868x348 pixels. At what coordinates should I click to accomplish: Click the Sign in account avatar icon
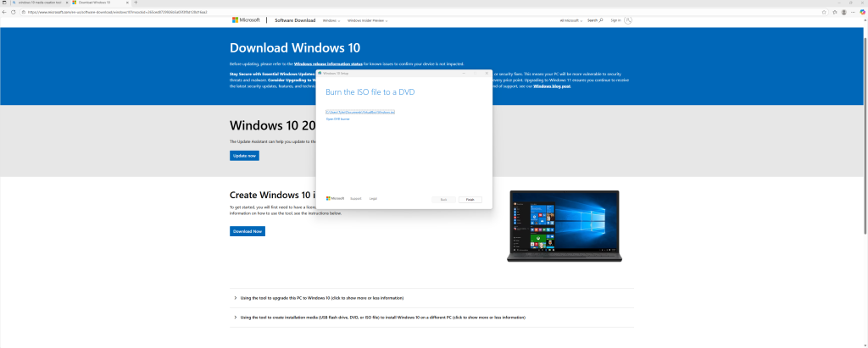click(628, 19)
